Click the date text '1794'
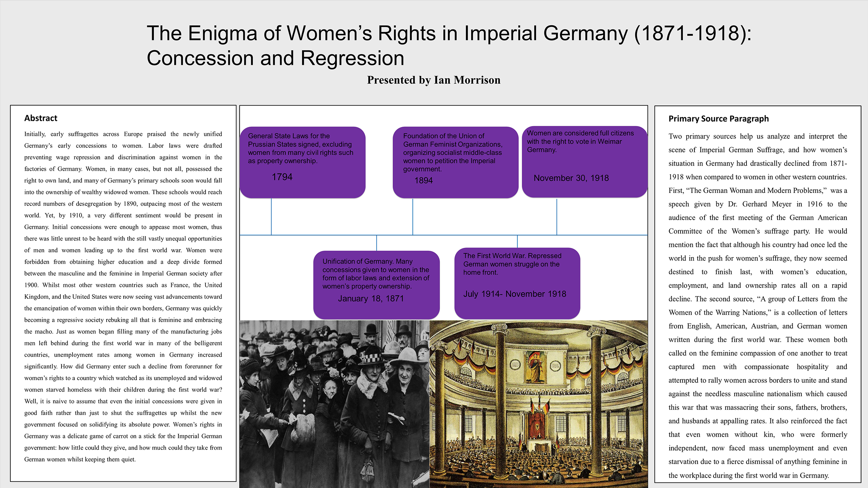 click(282, 177)
